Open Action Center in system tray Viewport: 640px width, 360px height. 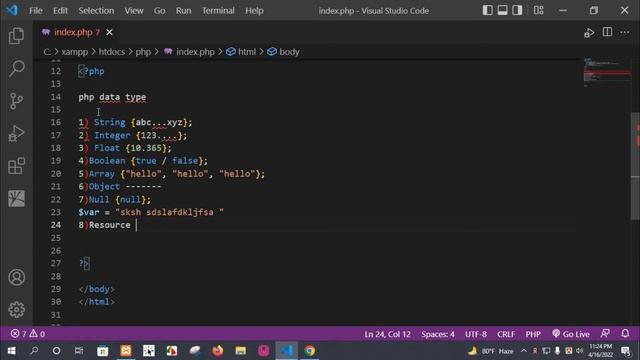tap(626, 351)
